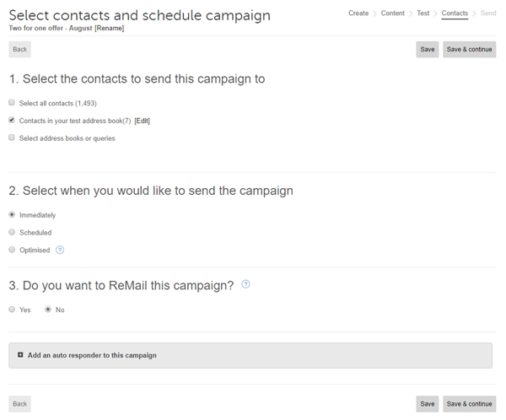Open help icon next to Optimised option
Screen dimensions: 506x420
coord(60,250)
